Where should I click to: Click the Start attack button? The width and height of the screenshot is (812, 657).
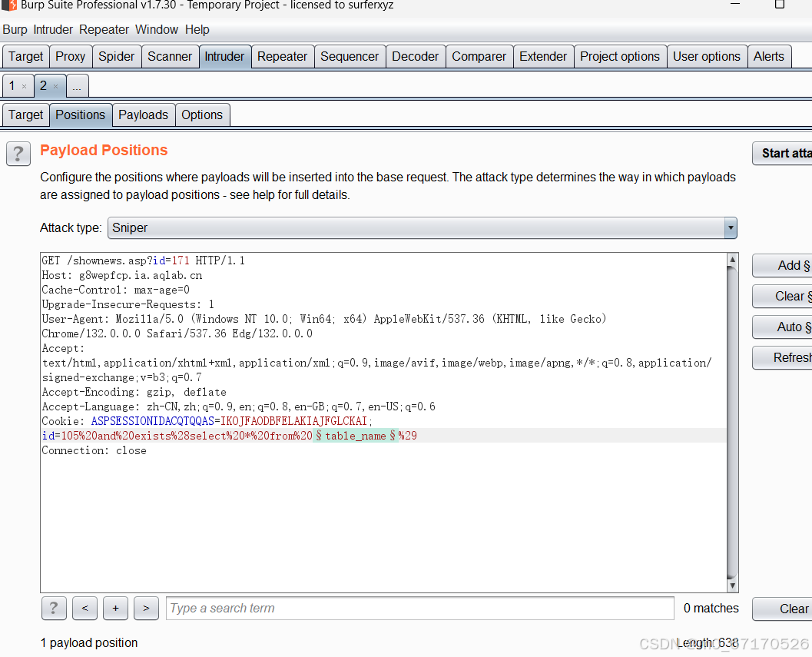tap(783, 154)
